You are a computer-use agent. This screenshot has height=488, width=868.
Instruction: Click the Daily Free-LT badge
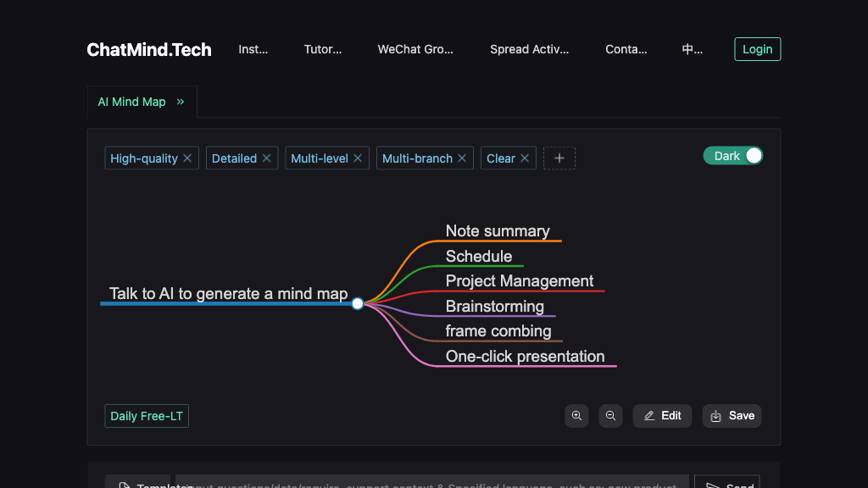coord(147,416)
